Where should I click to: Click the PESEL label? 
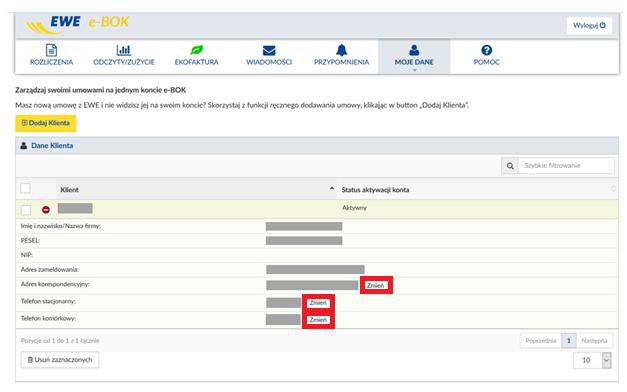pos(30,240)
